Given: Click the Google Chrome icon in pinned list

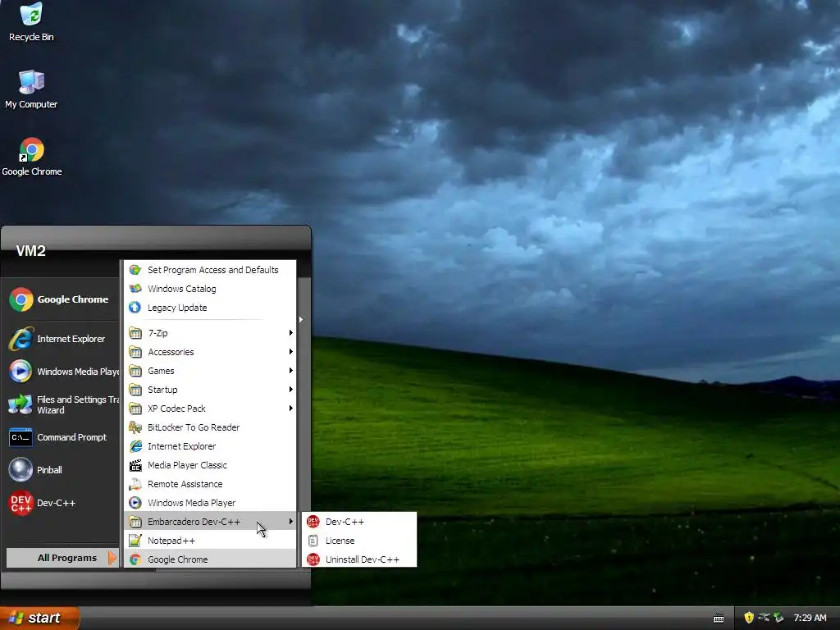Looking at the screenshot, I should [x=21, y=299].
